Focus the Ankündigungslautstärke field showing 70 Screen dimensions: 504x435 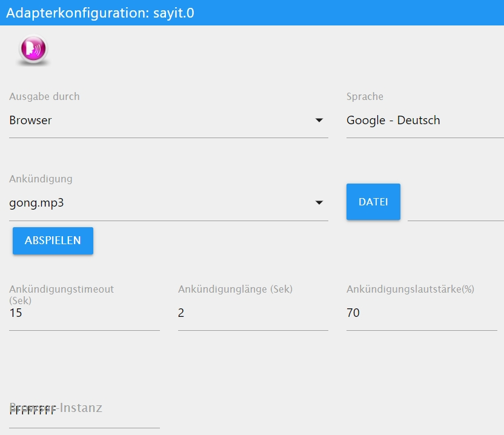tap(421, 313)
